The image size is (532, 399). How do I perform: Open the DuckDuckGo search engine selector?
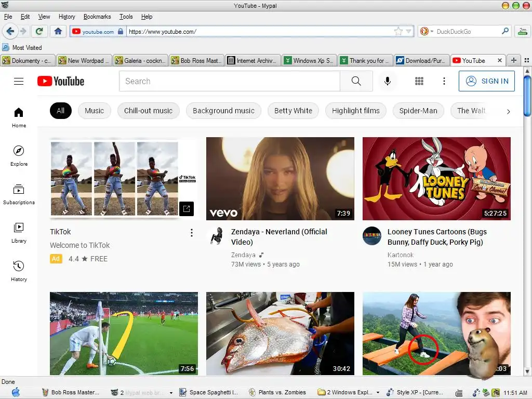click(427, 32)
